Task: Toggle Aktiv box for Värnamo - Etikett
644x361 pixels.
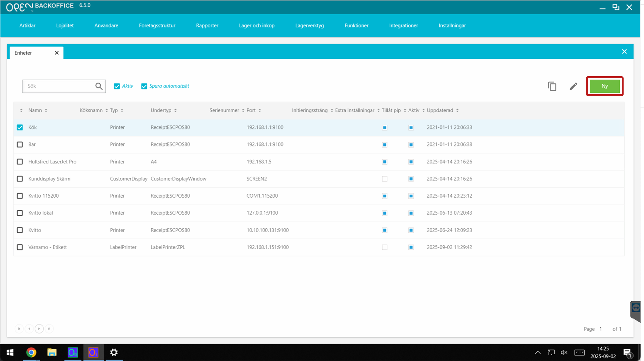Action: tap(411, 247)
